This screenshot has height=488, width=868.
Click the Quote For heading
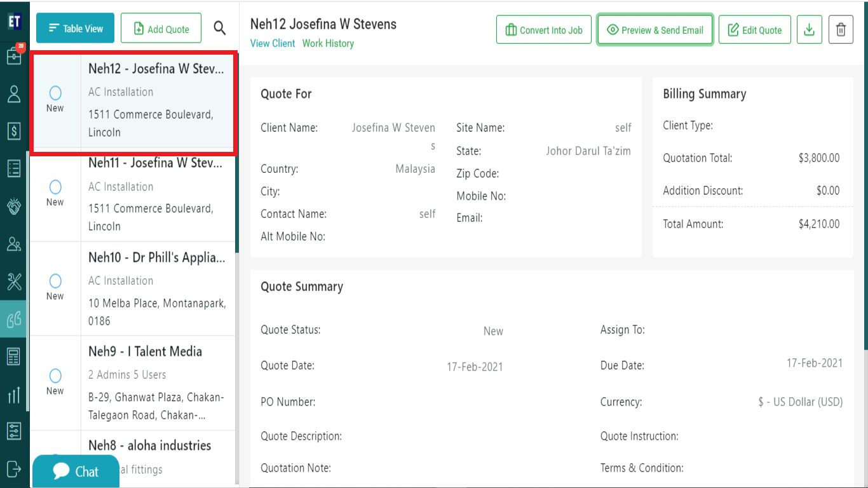click(x=286, y=94)
